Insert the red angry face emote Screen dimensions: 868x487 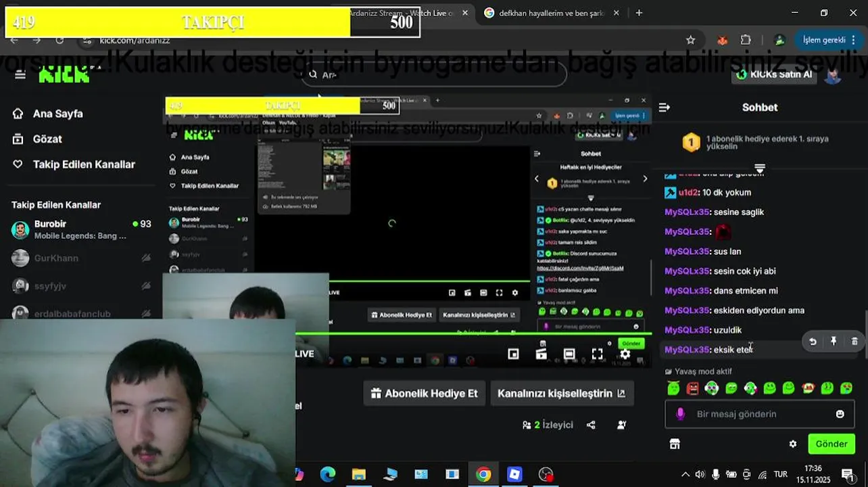692,388
